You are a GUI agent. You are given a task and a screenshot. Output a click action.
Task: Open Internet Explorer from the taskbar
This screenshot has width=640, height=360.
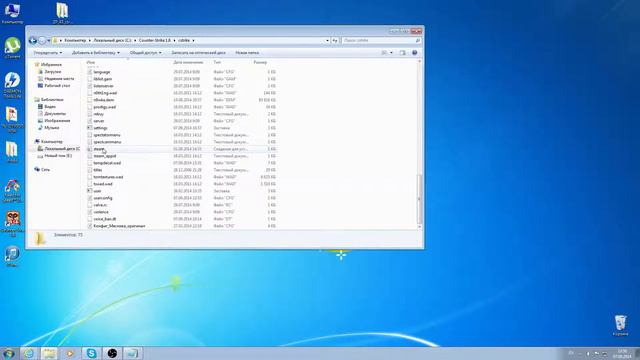point(29,353)
